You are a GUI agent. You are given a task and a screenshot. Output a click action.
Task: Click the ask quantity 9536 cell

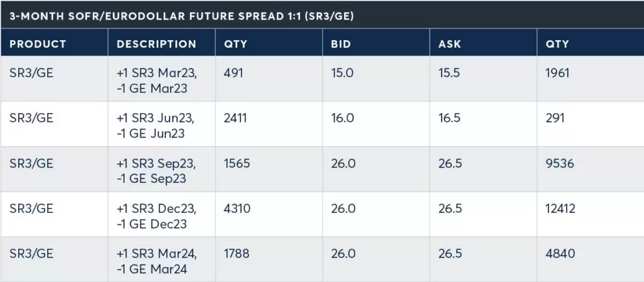click(x=560, y=163)
